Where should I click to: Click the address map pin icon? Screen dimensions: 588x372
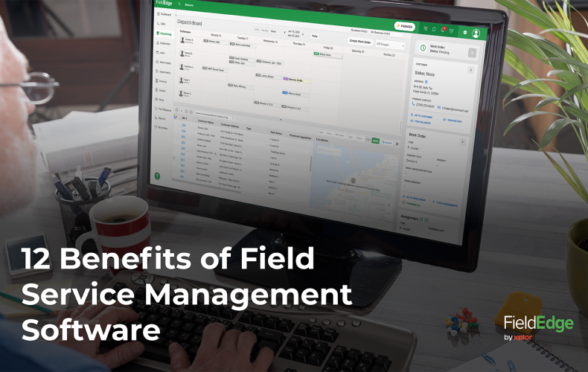426,82
